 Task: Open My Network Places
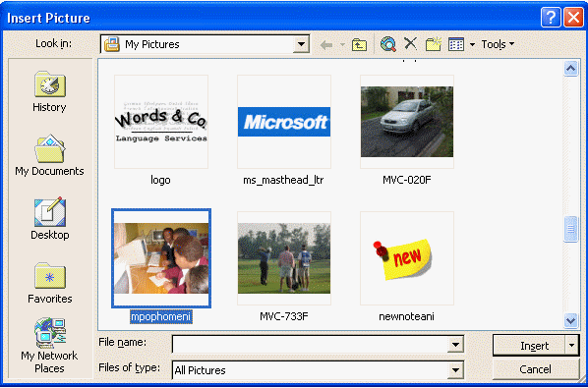pos(49,346)
